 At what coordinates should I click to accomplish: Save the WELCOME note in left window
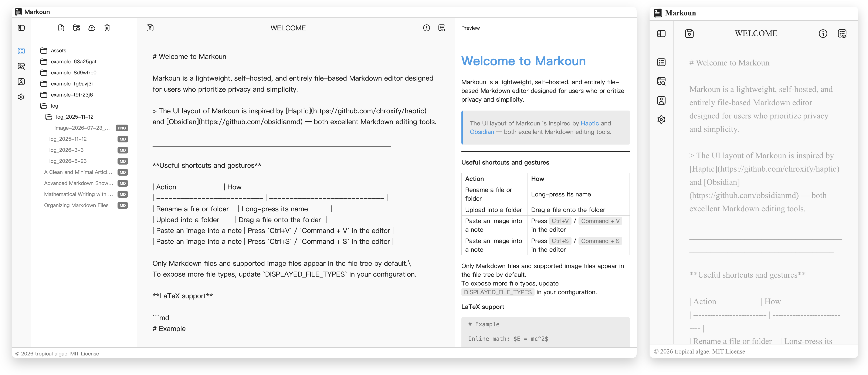point(150,28)
